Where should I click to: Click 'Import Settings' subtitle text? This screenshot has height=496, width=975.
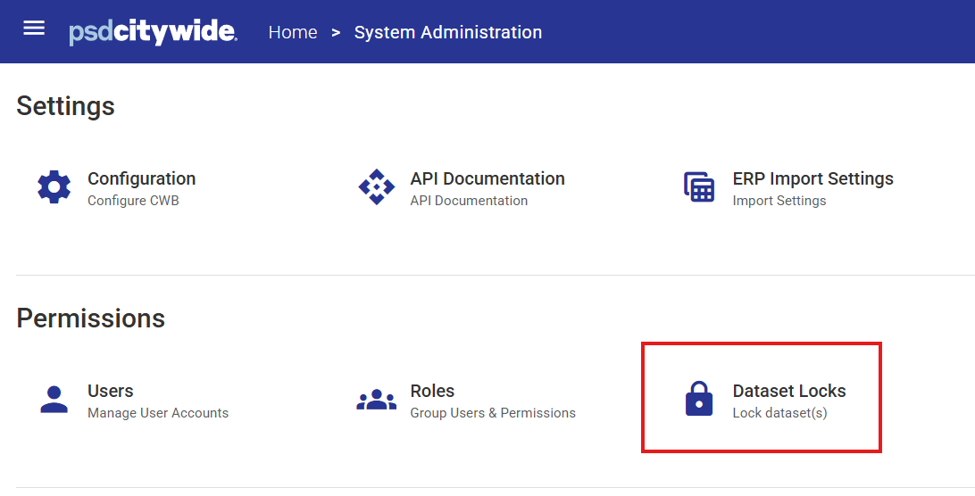tap(779, 201)
